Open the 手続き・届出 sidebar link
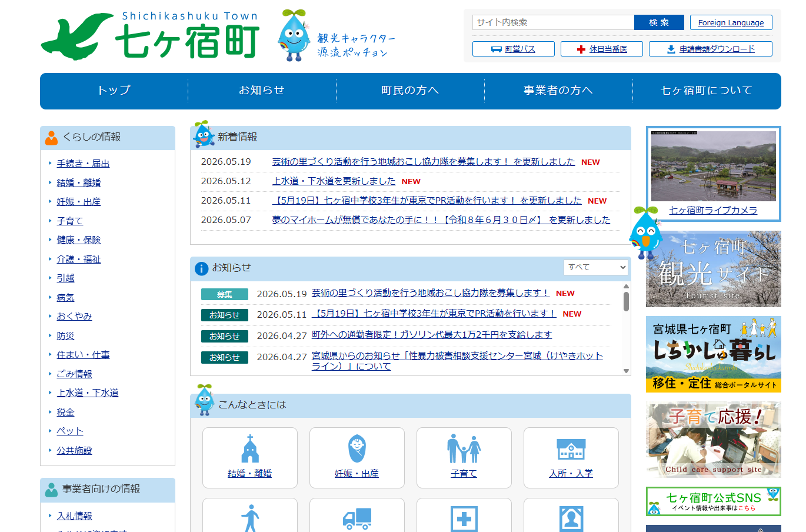Viewport: 806px width, 532px height. [x=83, y=164]
